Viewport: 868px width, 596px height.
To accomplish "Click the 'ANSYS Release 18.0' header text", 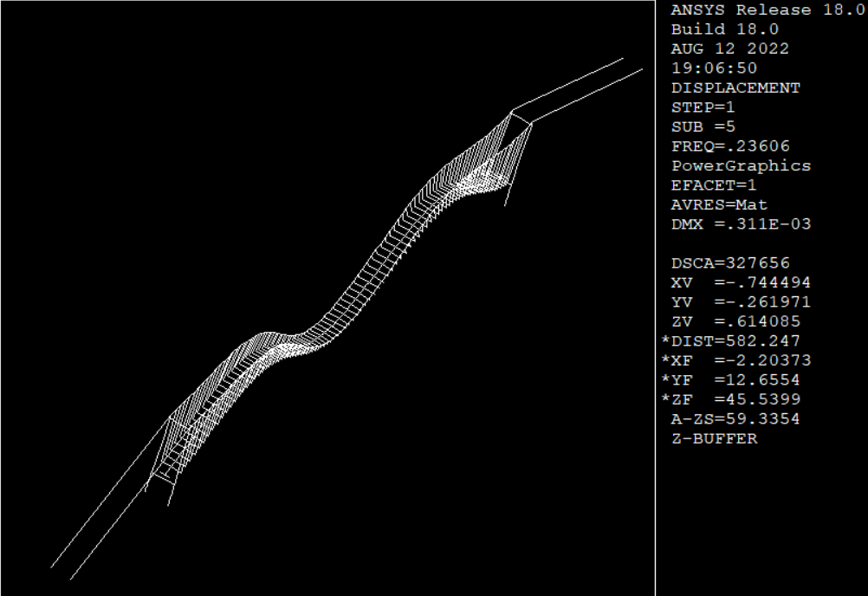I will pos(768,10).
